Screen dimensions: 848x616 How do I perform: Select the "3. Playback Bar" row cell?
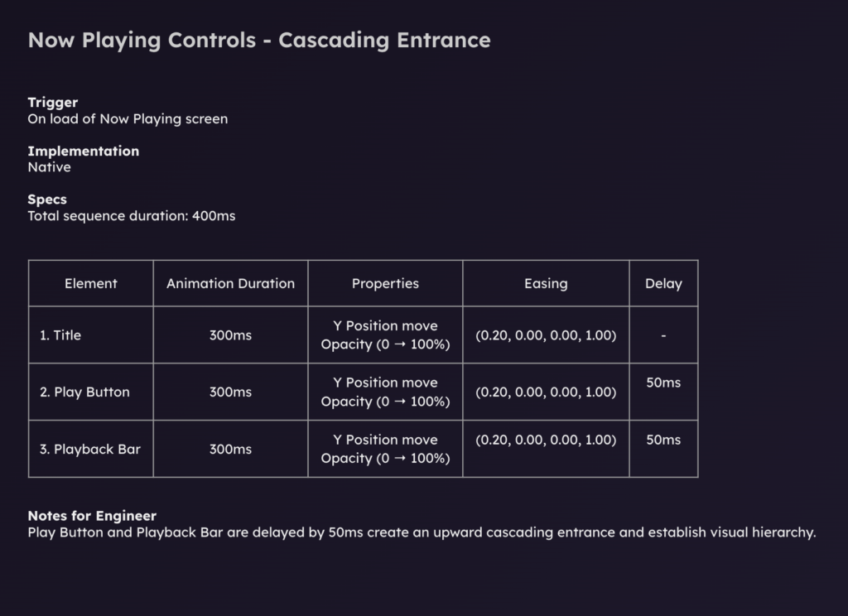[x=90, y=450]
